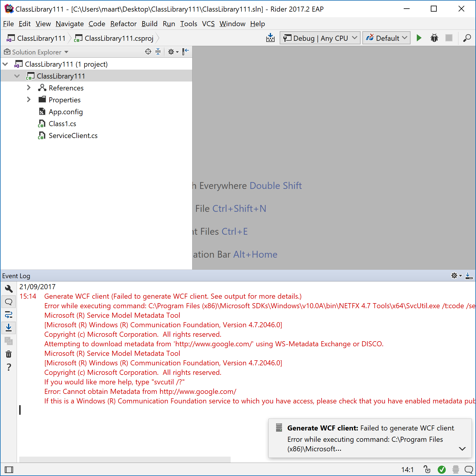
Task: Open the Code menu
Action: tap(97, 24)
